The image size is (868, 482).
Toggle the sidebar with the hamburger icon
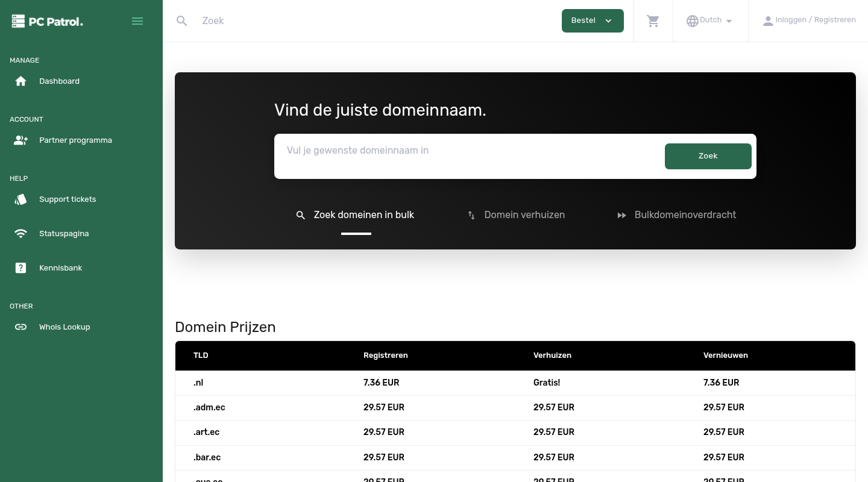137,20
